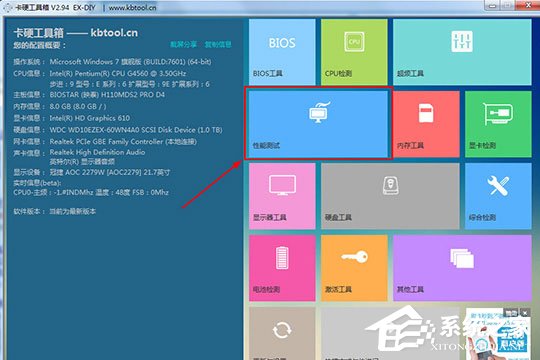
Task: Close the 卡硬工具箱 window
Action: (528, 6)
